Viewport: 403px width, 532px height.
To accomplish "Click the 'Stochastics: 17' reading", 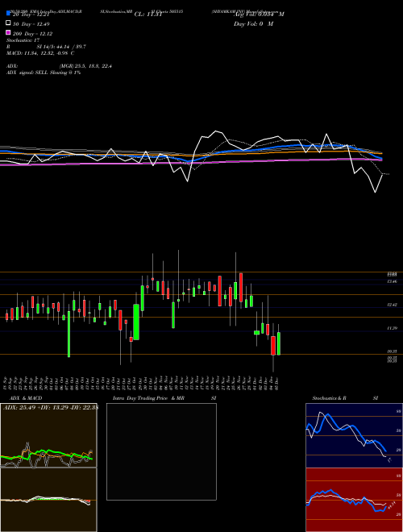I will pos(23,40).
